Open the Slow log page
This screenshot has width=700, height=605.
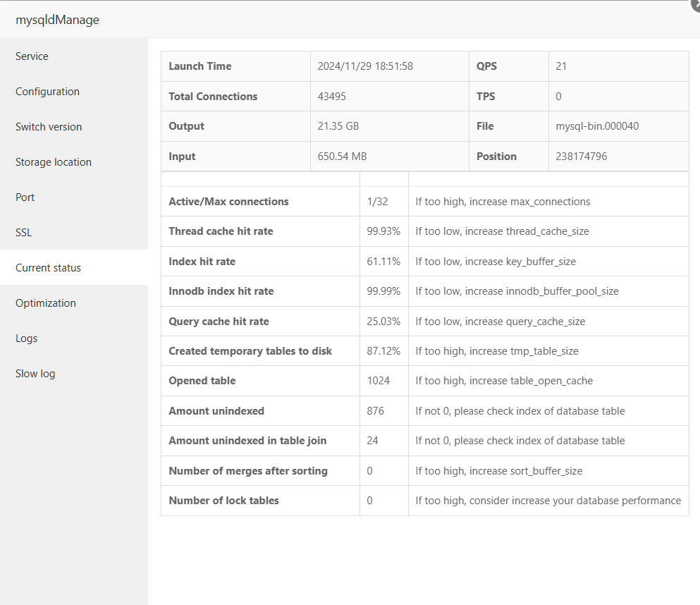[x=35, y=373]
